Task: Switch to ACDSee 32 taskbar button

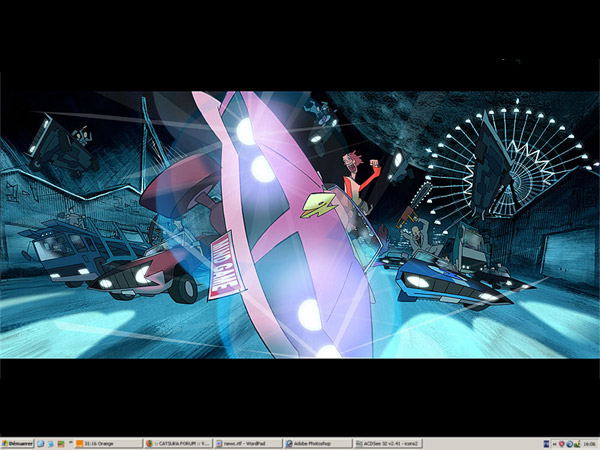Action: (388, 444)
